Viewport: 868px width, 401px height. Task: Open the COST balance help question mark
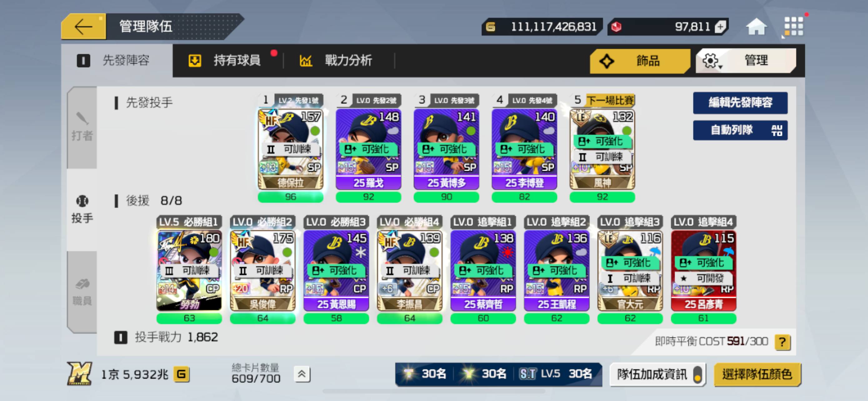tap(782, 342)
